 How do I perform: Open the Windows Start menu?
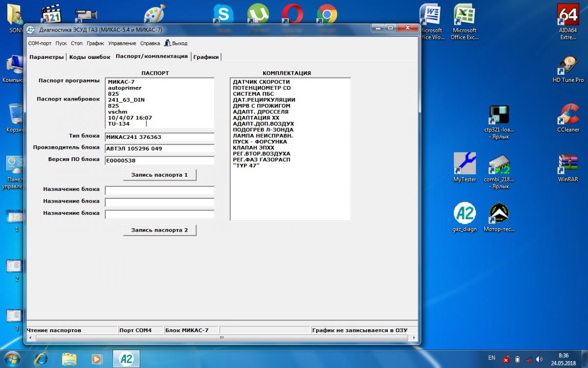click(11, 358)
